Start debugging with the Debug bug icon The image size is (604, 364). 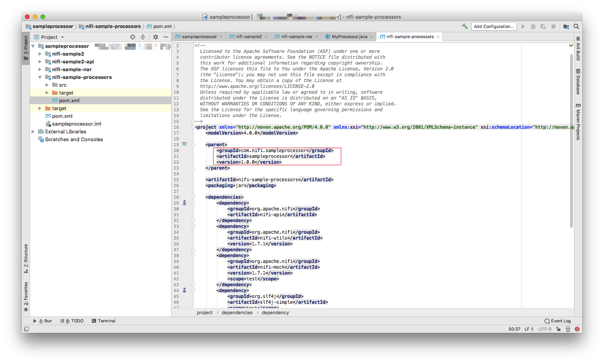tap(533, 26)
